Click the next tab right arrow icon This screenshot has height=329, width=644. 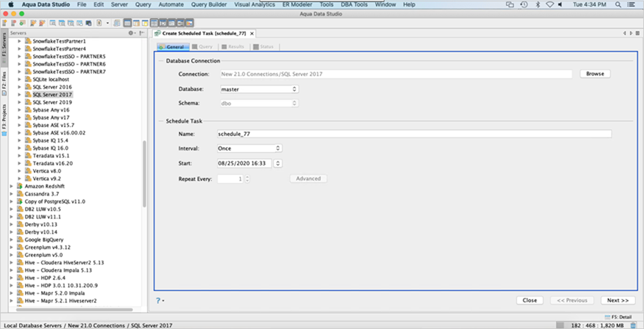(631, 34)
